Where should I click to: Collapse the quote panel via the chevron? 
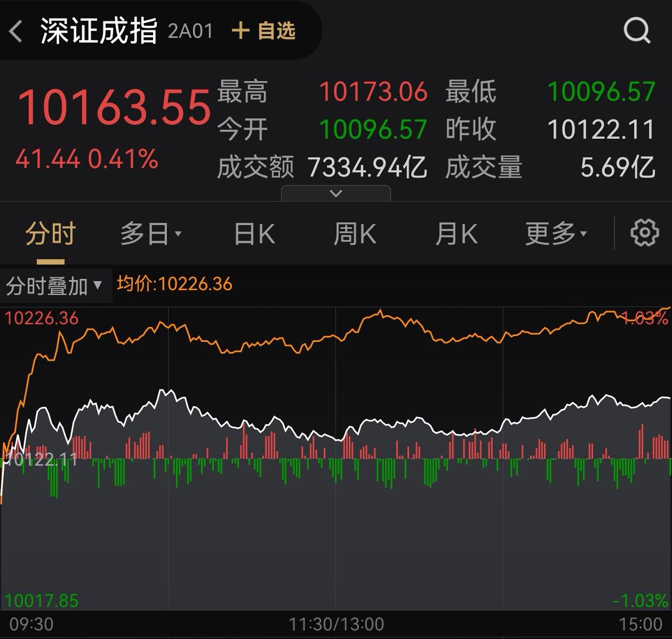pos(335,193)
